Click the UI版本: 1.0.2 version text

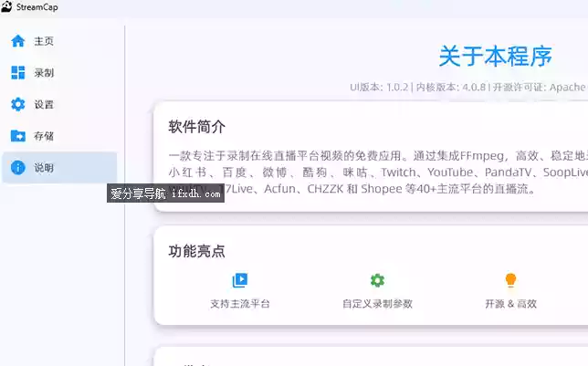379,88
